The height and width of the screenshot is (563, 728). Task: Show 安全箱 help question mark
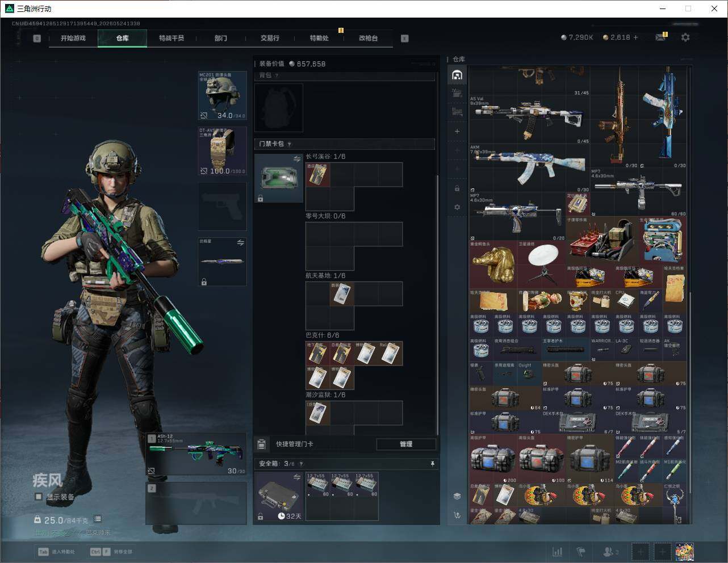301,464
